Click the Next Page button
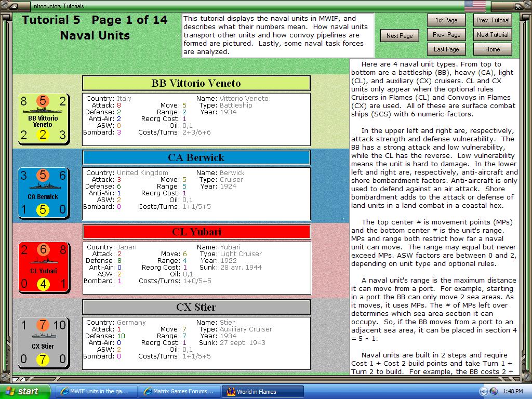 pyautogui.click(x=400, y=36)
